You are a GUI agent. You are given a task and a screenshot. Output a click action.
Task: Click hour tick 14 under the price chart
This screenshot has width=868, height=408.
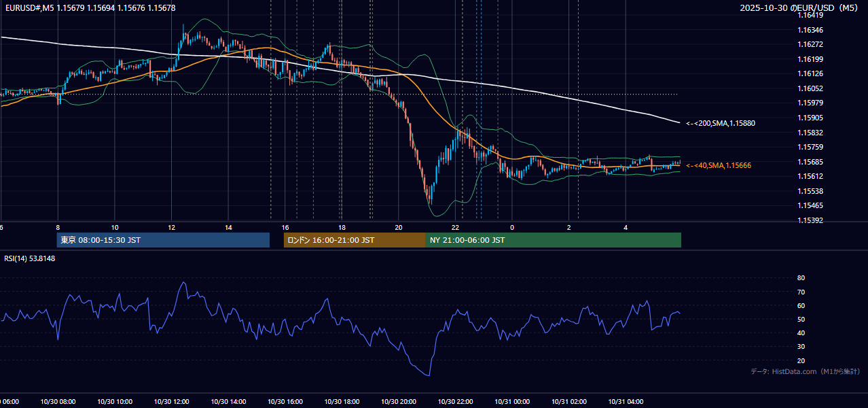[x=228, y=227]
